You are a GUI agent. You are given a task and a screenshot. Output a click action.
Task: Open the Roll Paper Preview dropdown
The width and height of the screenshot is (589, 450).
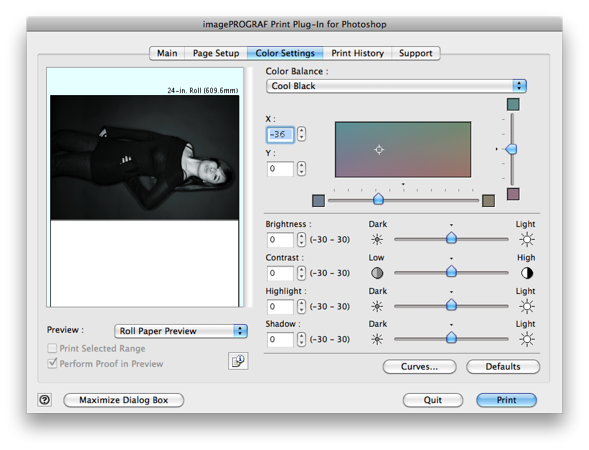coord(181,331)
